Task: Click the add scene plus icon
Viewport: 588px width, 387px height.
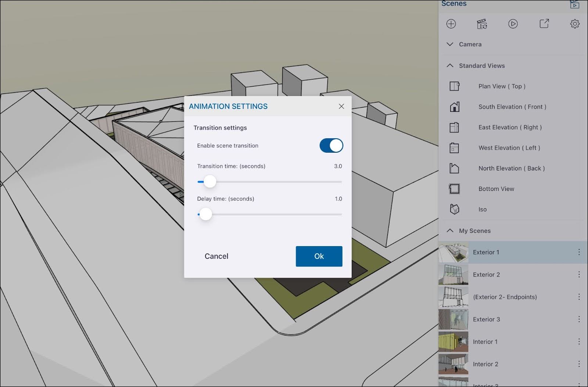Action: (451, 24)
